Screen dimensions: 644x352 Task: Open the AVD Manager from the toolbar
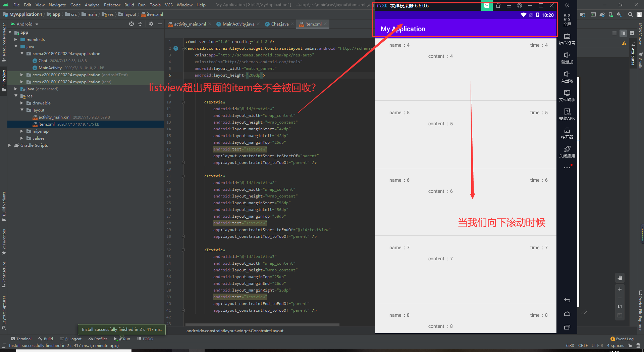611,14
